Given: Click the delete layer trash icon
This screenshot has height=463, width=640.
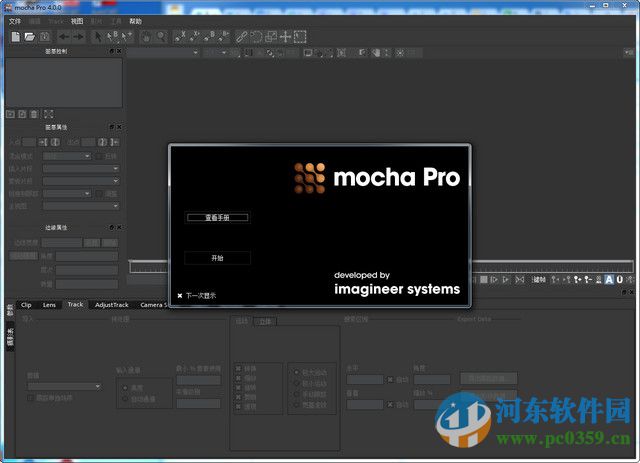Looking at the screenshot, I should click(x=34, y=114).
